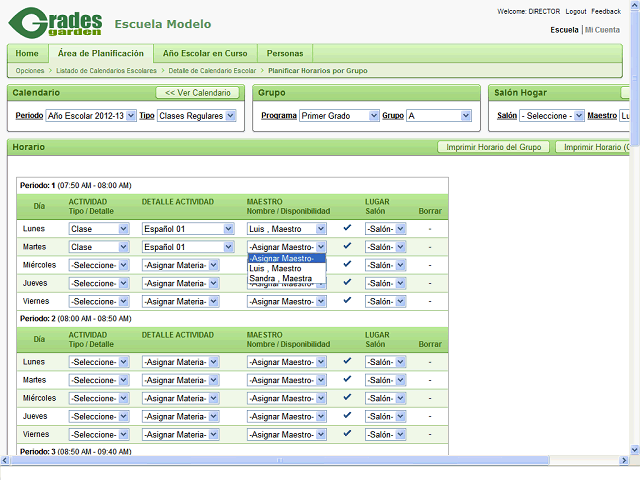Open the Periodo "Año Escolar 2012-13" dropdown
The height and width of the screenshot is (480, 640).
pos(91,116)
